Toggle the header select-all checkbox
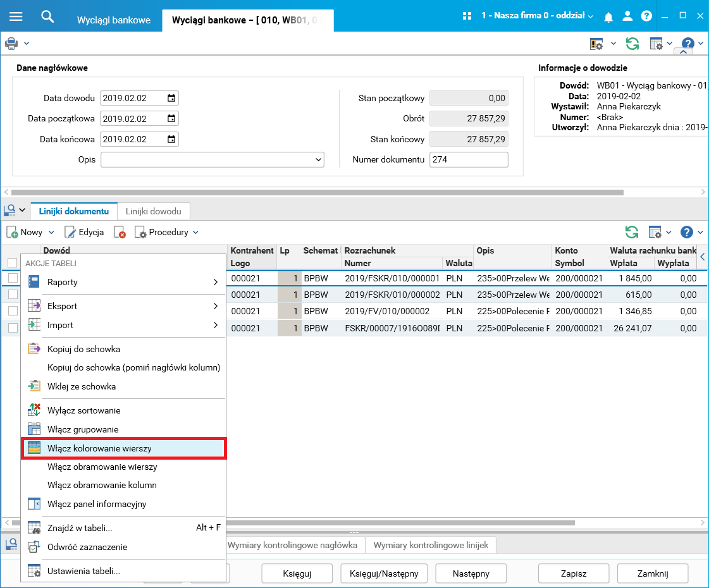Screen dimensions: 709x588 (x=13, y=263)
